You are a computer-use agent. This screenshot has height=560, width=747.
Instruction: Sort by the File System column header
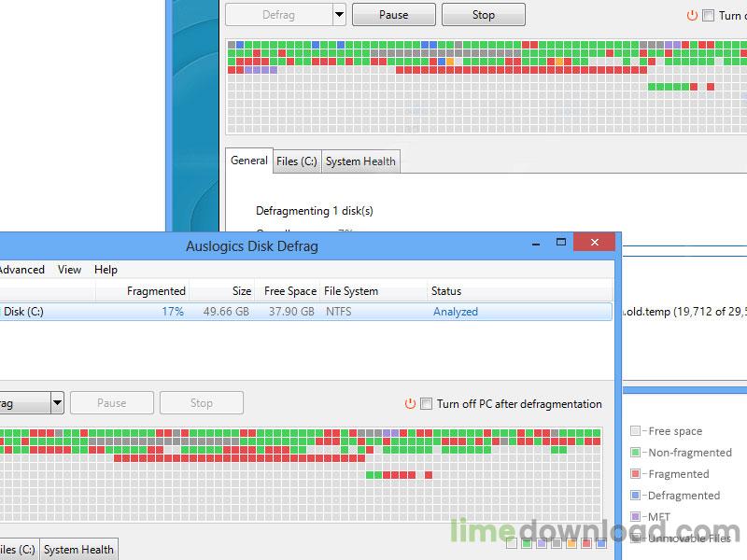coord(373,291)
